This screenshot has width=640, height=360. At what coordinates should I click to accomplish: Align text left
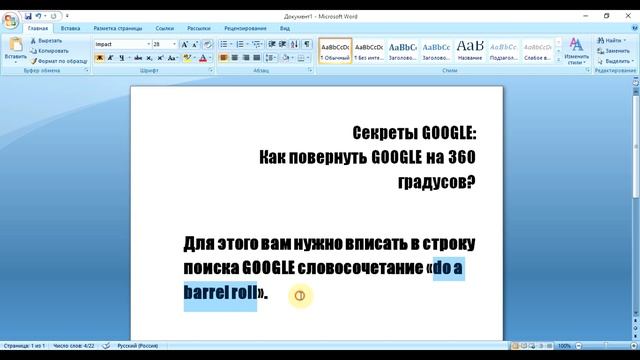click(224, 58)
